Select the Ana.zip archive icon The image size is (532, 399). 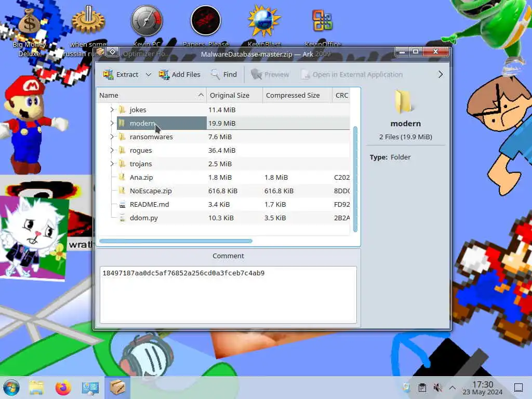coord(122,177)
